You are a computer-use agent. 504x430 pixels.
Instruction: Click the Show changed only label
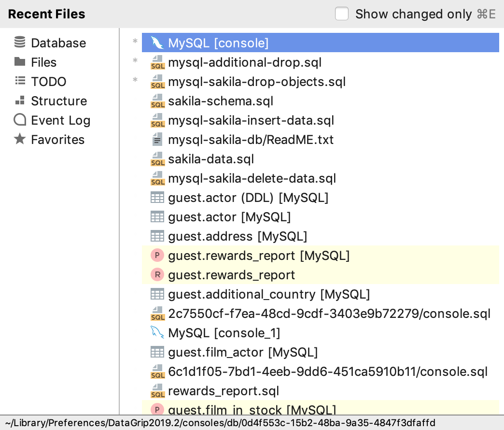point(413,14)
